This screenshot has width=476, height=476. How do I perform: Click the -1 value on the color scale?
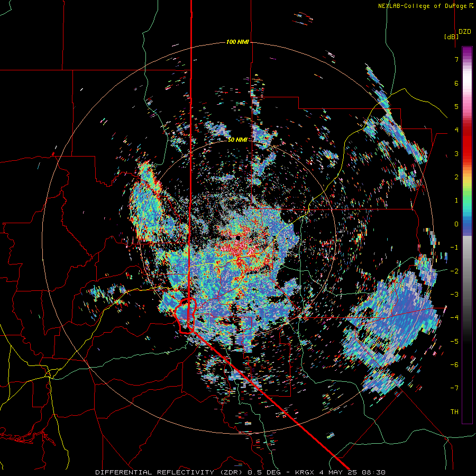[x=454, y=248]
